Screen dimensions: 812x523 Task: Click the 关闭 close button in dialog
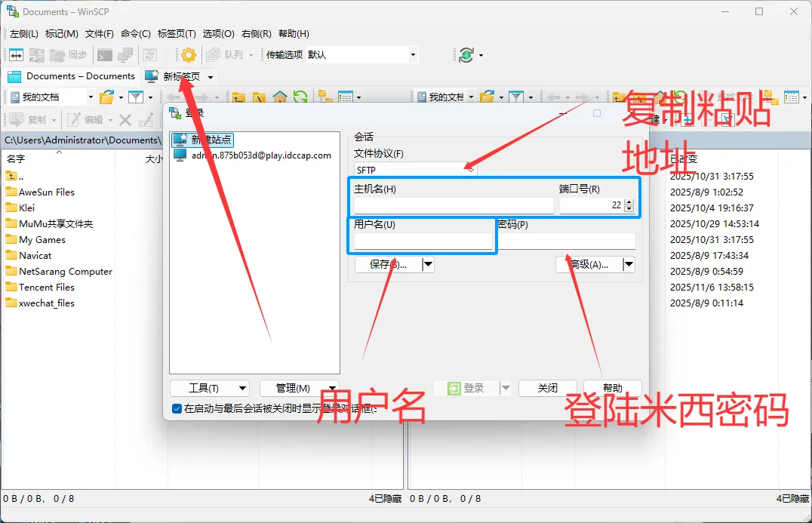point(547,388)
